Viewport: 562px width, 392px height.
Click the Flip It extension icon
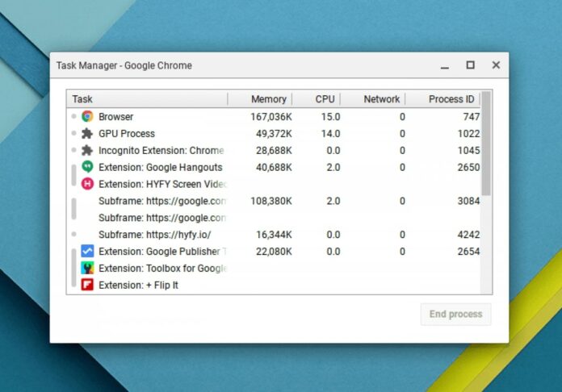(87, 285)
